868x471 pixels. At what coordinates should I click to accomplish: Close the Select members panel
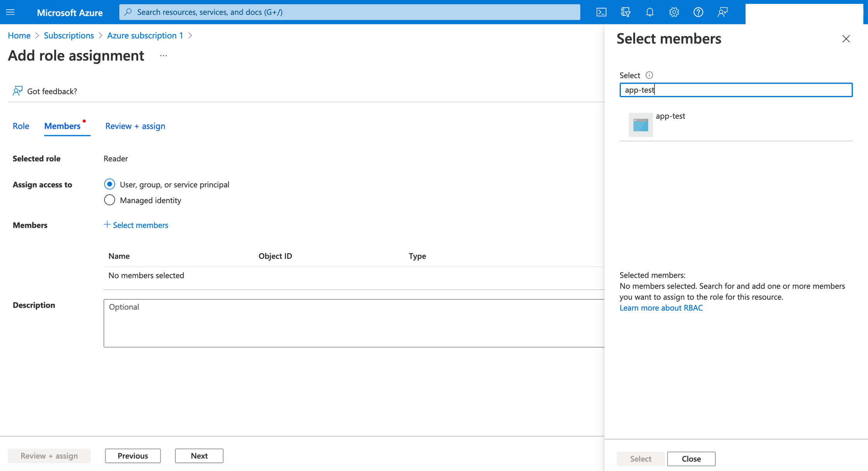coord(846,39)
